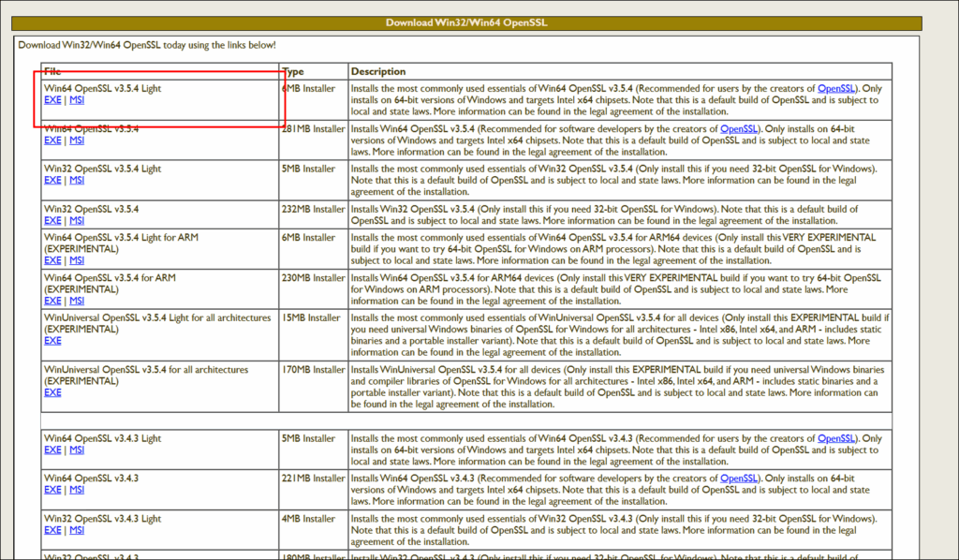Download Win32 OpenSSL v3.5.4 Light EXE
Viewport: 959px width, 560px height.
click(x=52, y=180)
